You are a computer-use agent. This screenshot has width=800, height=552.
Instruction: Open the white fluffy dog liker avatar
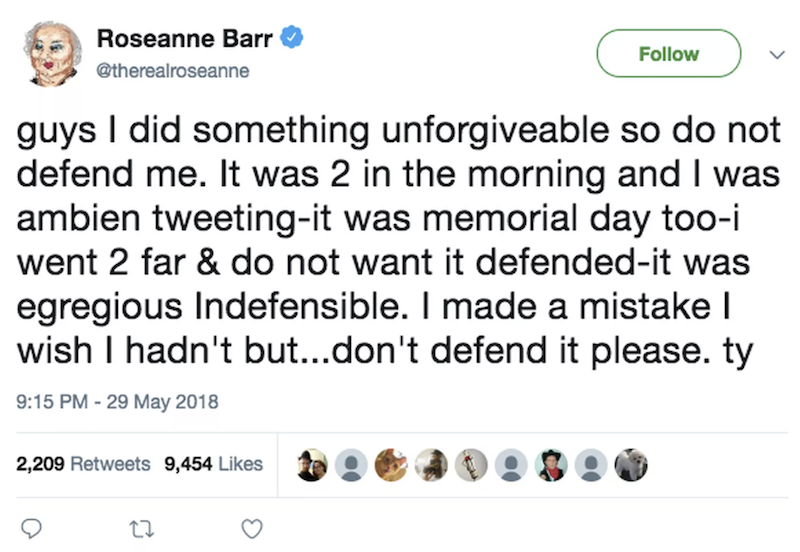click(x=631, y=465)
